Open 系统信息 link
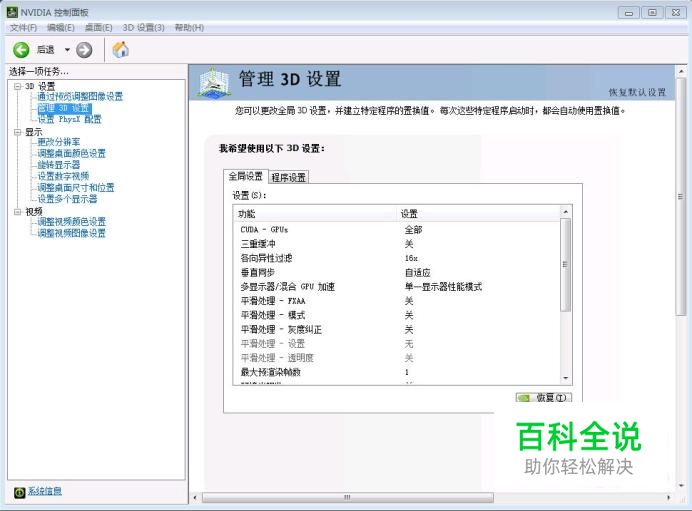This screenshot has height=511, width=692. pos(45,491)
